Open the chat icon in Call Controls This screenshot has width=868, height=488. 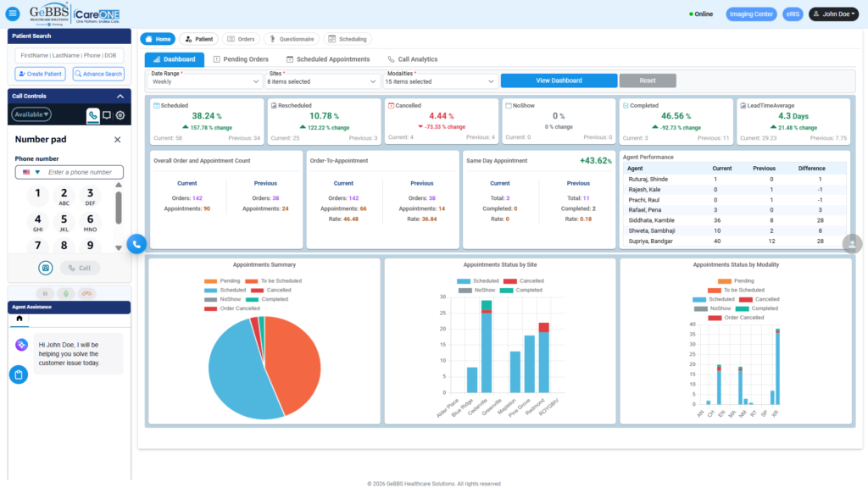[107, 114]
